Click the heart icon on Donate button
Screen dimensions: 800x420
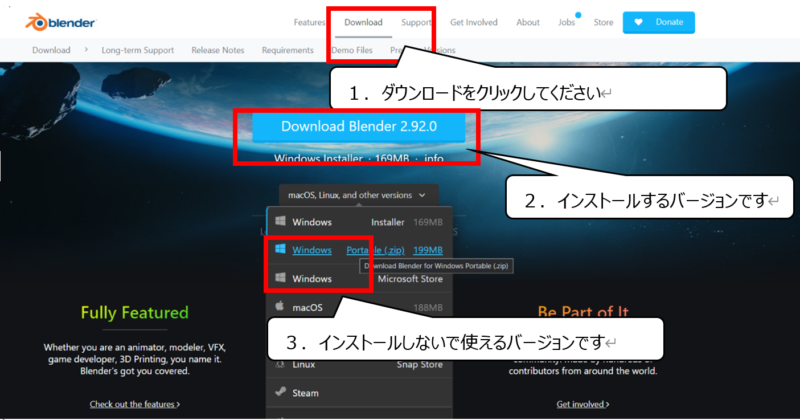coord(638,22)
